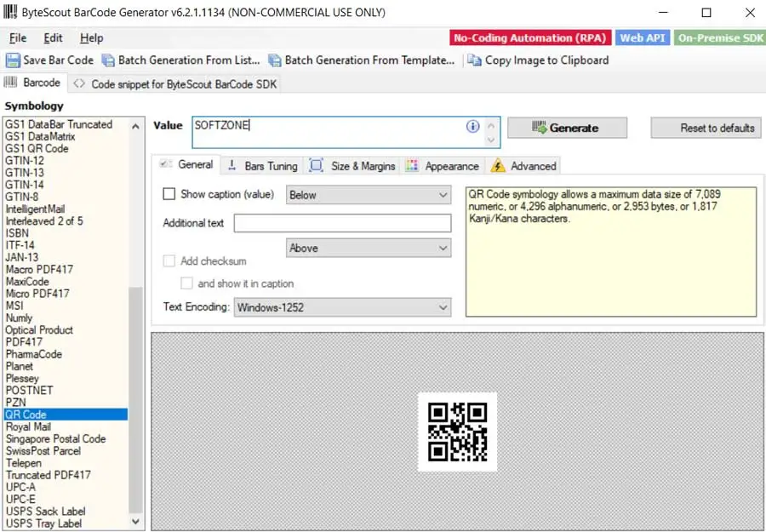Expand the Text Encoding Windows-1252 dropdown
Image resolution: width=766 pixels, height=532 pixels.
pyautogui.click(x=342, y=307)
